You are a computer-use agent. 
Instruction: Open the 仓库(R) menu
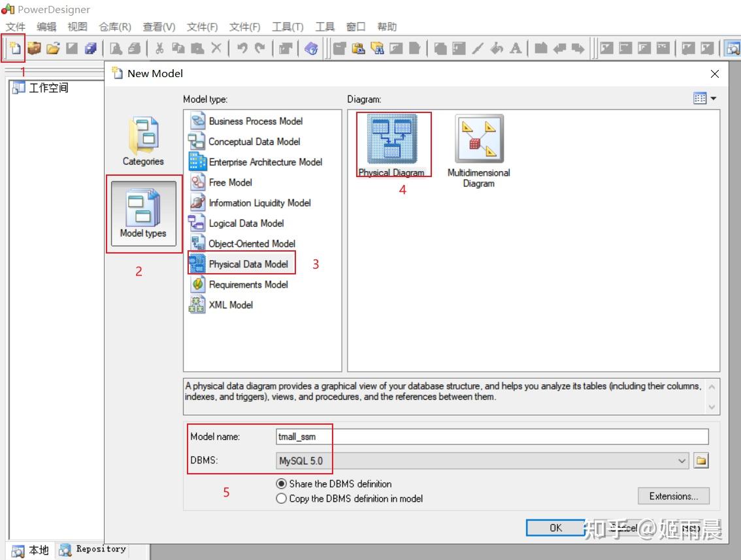pos(115,27)
